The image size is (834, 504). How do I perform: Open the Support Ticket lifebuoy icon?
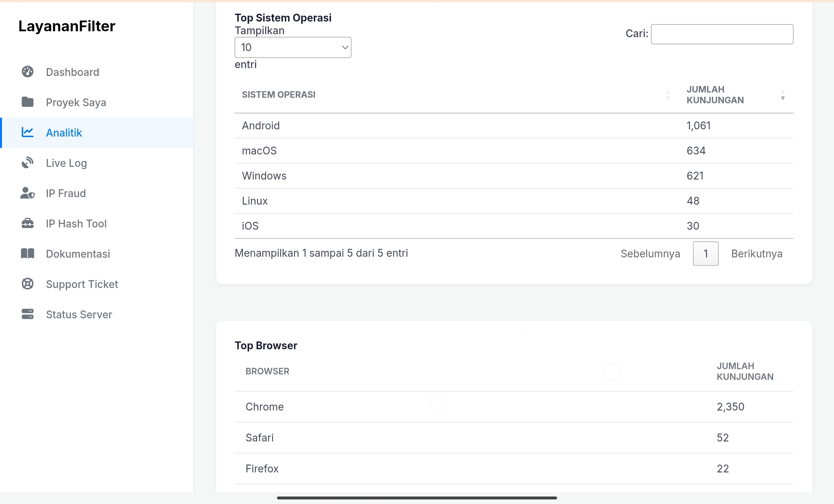click(x=27, y=284)
